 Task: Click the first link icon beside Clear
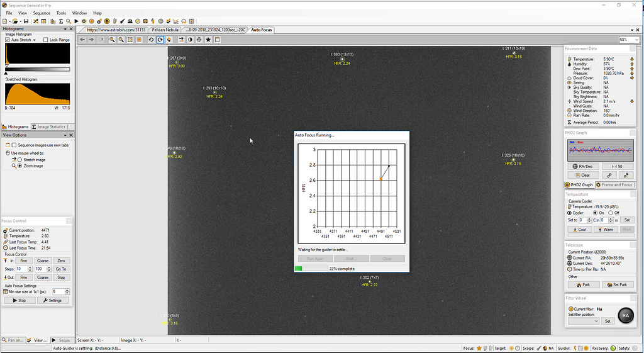point(609,175)
